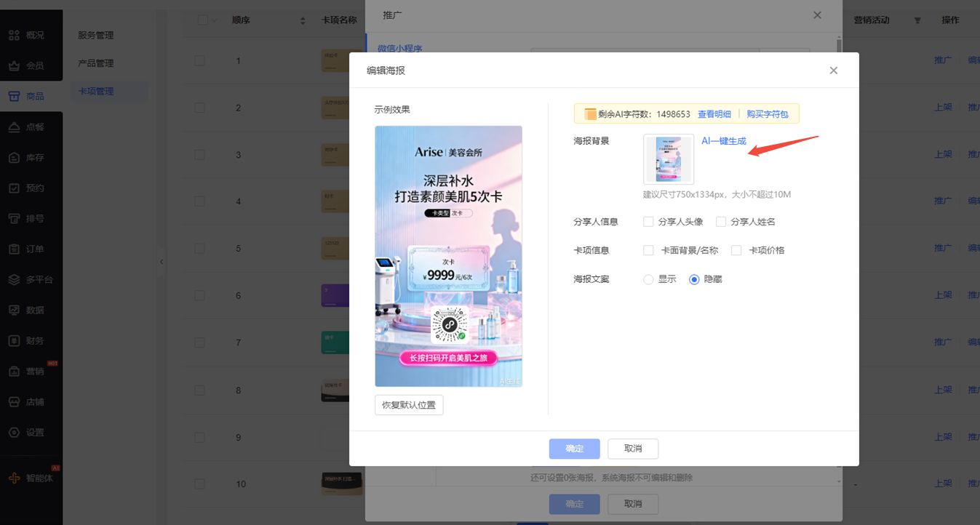Click the poster preview image under 示例效果
The image size is (980, 525).
point(448,256)
